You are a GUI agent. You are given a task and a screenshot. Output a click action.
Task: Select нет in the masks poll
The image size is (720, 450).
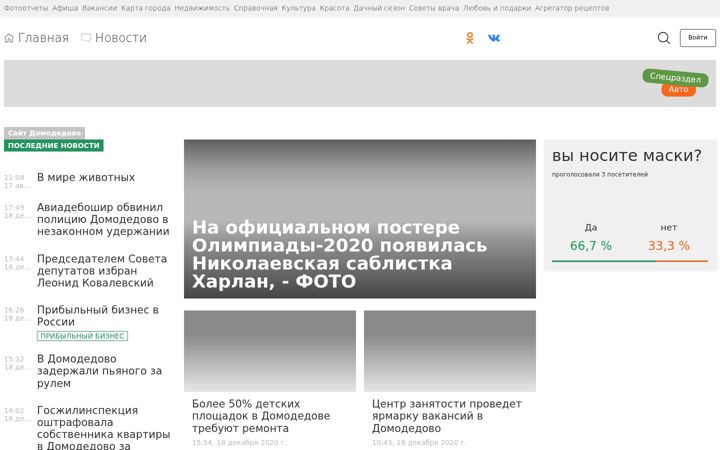[x=669, y=227]
